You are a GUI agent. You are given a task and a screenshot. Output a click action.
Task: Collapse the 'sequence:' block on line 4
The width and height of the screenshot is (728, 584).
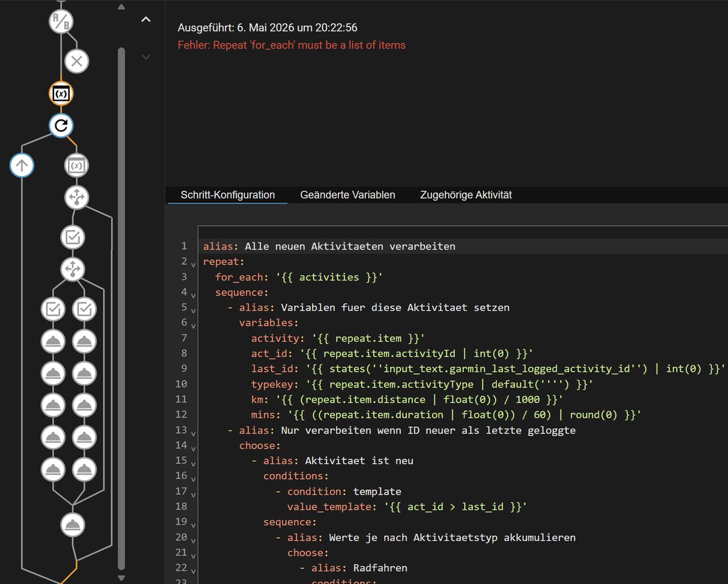(193, 296)
